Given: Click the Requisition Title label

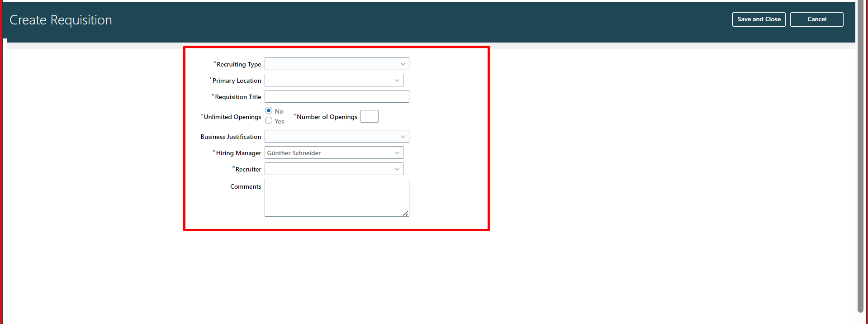Looking at the screenshot, I should click(x=238, y=97).
